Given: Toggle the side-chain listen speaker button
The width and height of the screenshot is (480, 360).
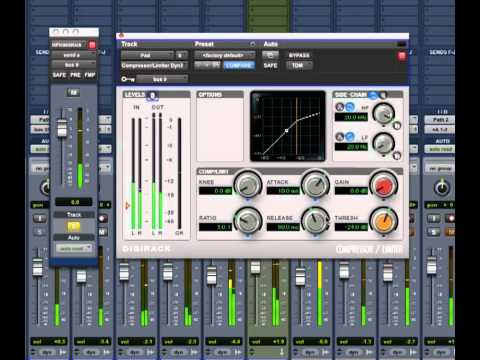Looking at the screenshot, I should [383, 95].
